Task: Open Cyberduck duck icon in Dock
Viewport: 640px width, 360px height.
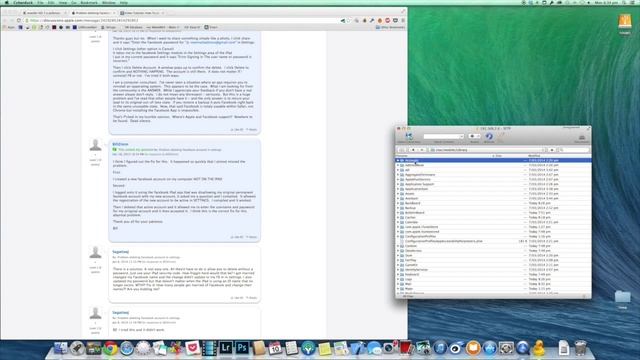Action: [539, 348]
